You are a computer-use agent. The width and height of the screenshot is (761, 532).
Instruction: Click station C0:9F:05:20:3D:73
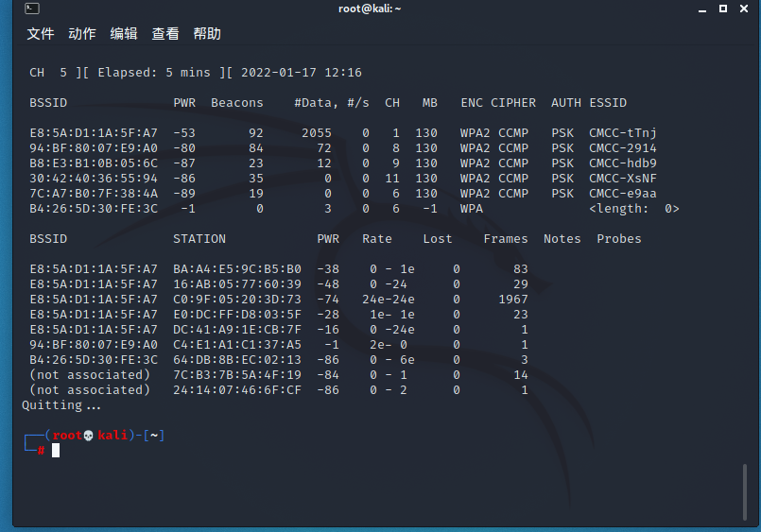237,300
